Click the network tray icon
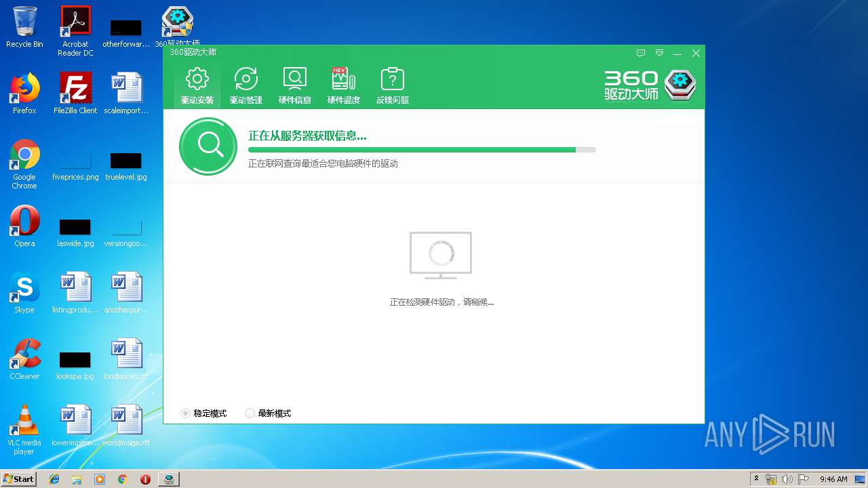Image resolution: width=868 pixels, height=488 pixels. [771, 479]
